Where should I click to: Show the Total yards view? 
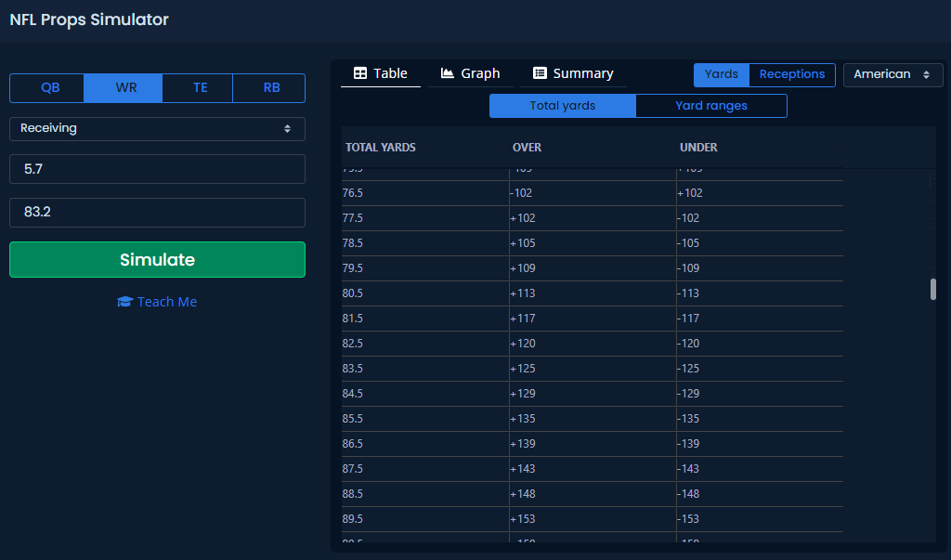(563, 106)
